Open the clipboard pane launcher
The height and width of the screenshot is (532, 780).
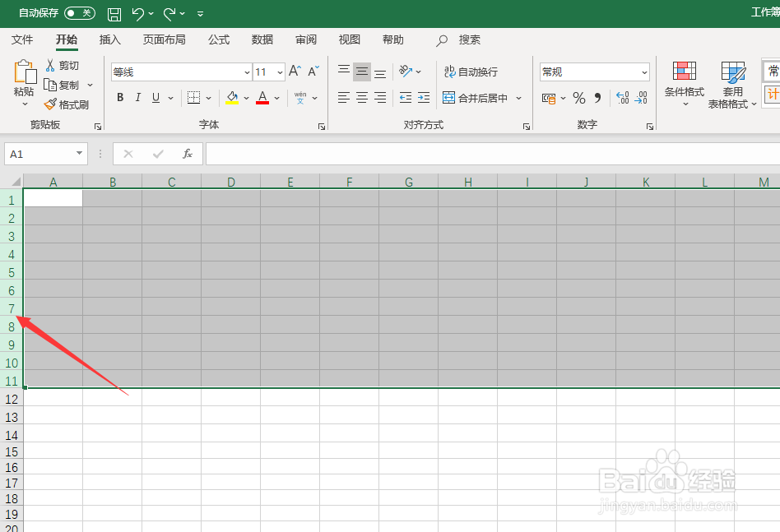98,127
